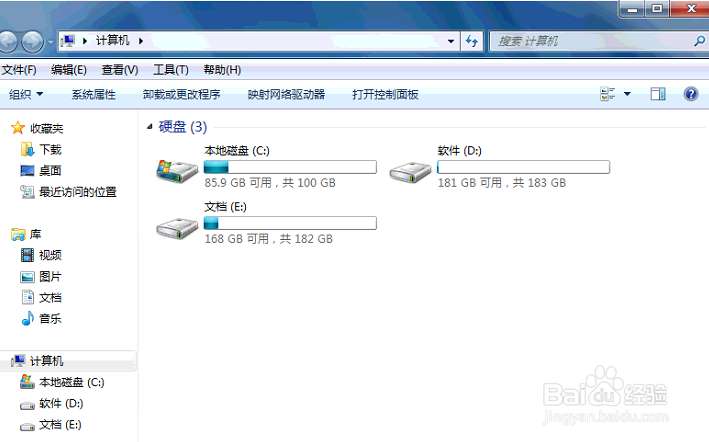Expand the address bar history dropdown

coord(451,41)
